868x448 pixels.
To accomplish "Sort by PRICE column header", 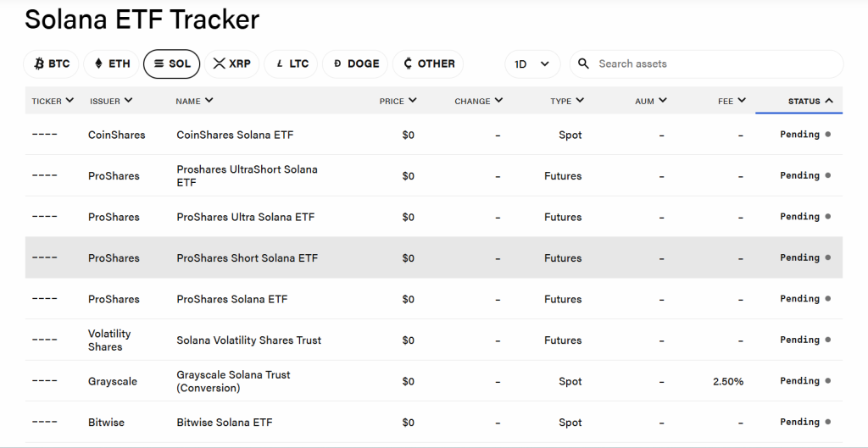I will [x=398, y=101].
